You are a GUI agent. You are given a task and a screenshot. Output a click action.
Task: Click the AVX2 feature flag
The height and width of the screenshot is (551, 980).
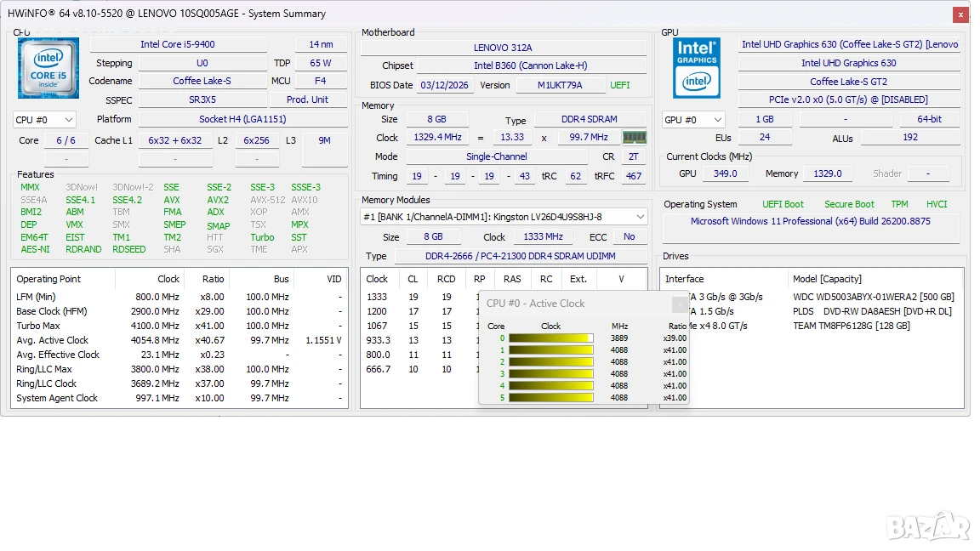[218, 201]
